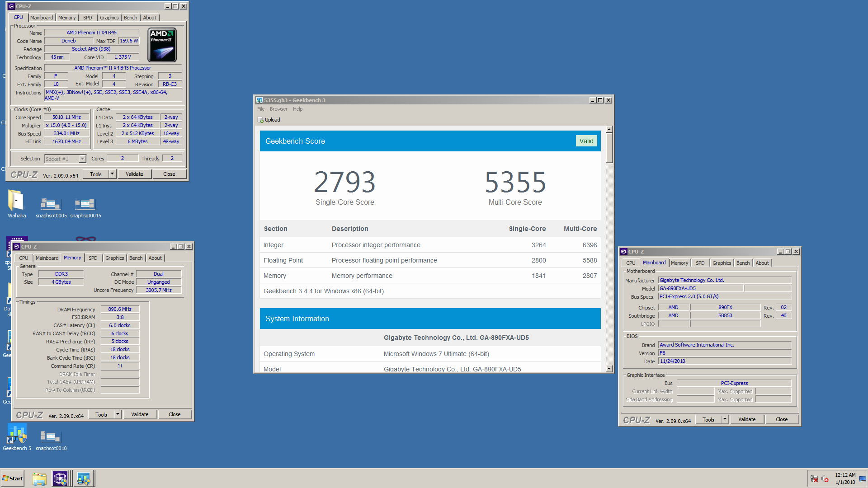Click the volume muted tray icon
Viewport: 868px width, 488px height.
(x=825, y=479)
